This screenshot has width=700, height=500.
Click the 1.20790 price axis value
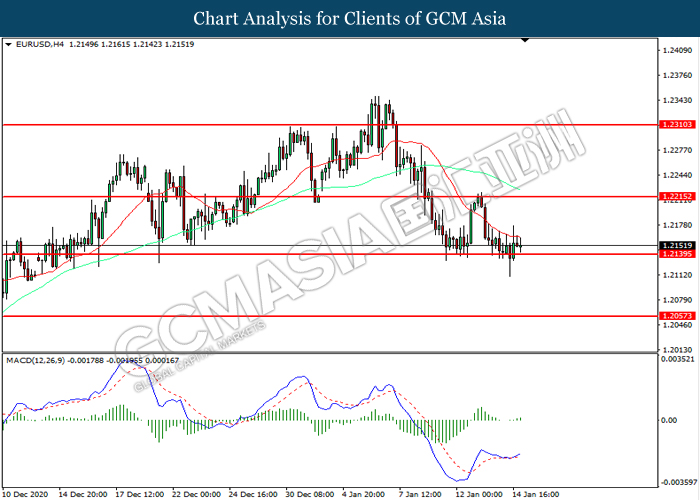[677, 300]
